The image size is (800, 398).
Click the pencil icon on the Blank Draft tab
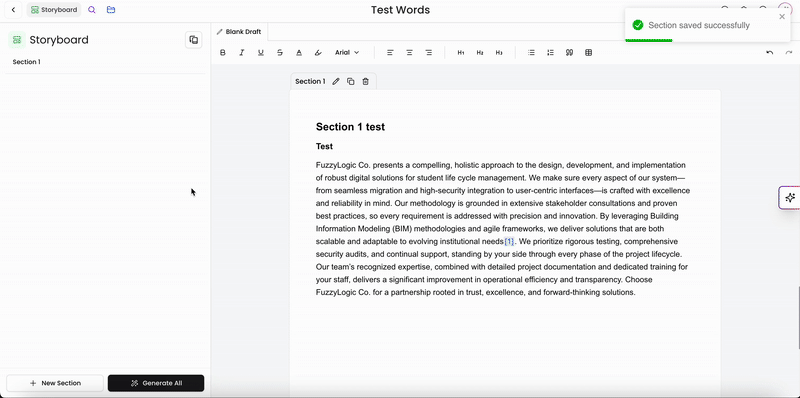pos(220,32)
